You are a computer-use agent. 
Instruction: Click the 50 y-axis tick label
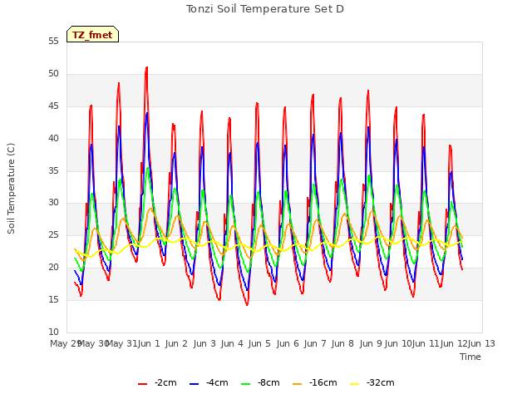(53, 74)
